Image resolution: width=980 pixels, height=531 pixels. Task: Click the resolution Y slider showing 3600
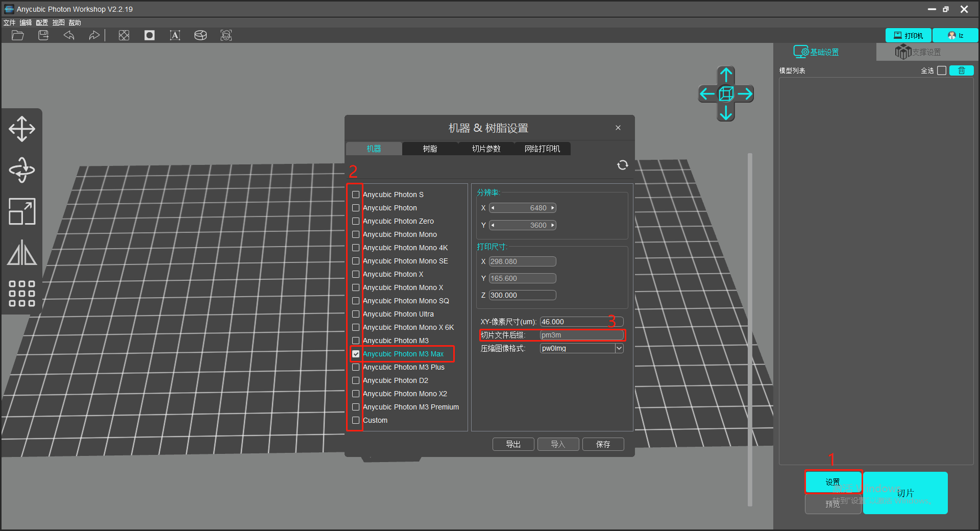(523, 225)
